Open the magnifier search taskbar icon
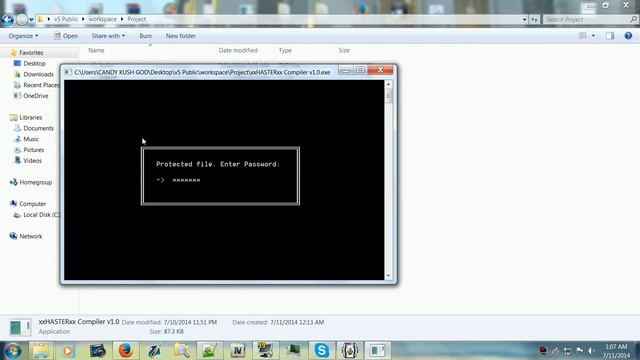 coord(182,350)
